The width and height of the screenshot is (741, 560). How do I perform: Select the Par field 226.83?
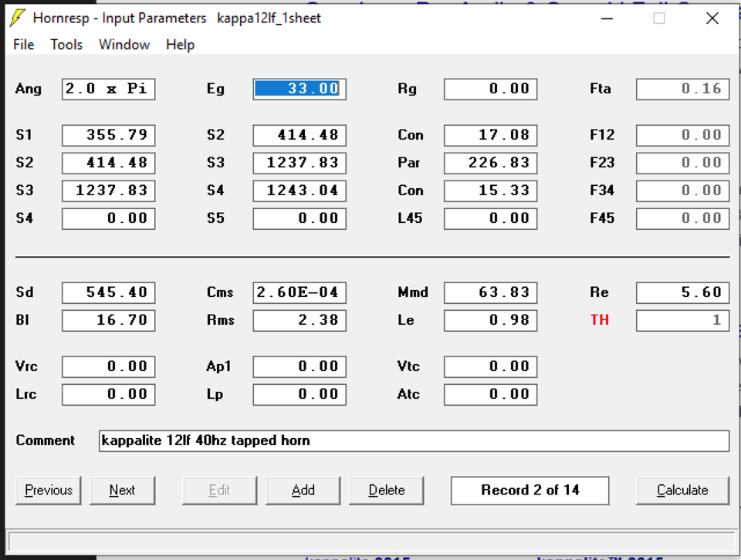[x=491, y=163]
